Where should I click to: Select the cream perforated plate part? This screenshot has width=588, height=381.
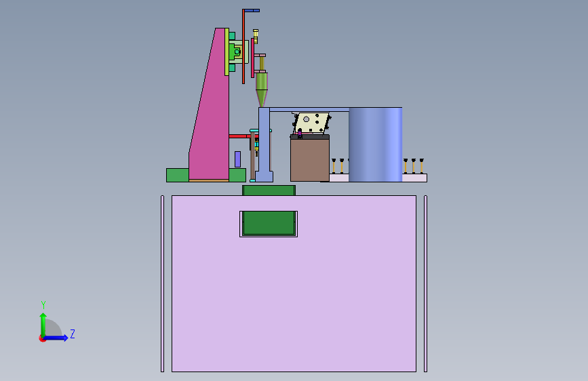311,122
